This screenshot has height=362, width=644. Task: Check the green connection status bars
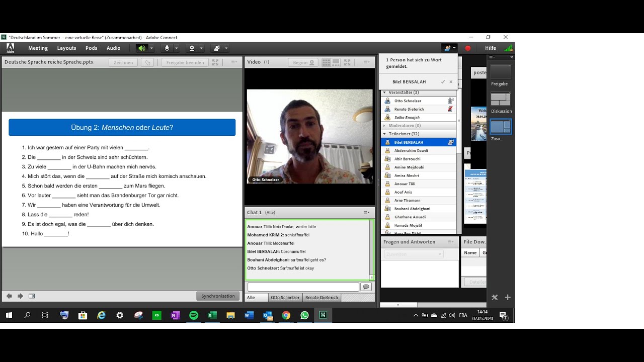(508, 48)
